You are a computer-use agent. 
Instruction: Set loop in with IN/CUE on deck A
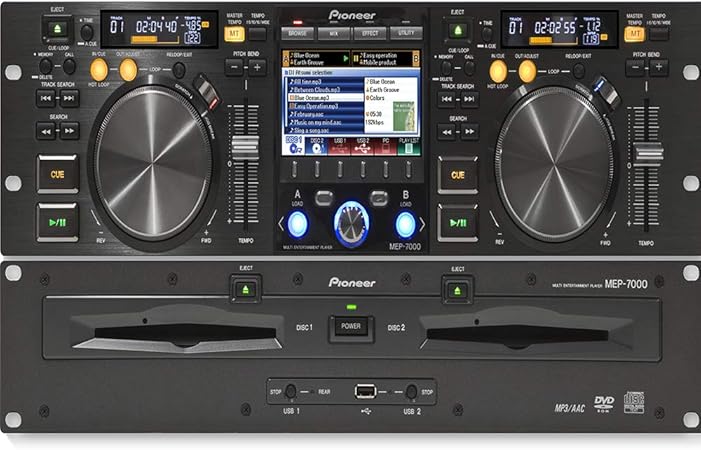99,70
